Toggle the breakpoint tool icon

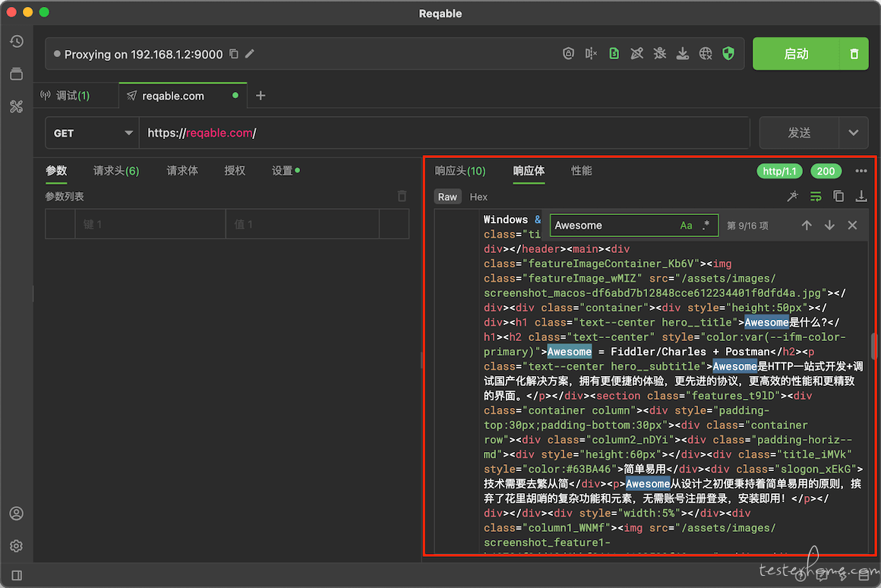coord(591,53)
